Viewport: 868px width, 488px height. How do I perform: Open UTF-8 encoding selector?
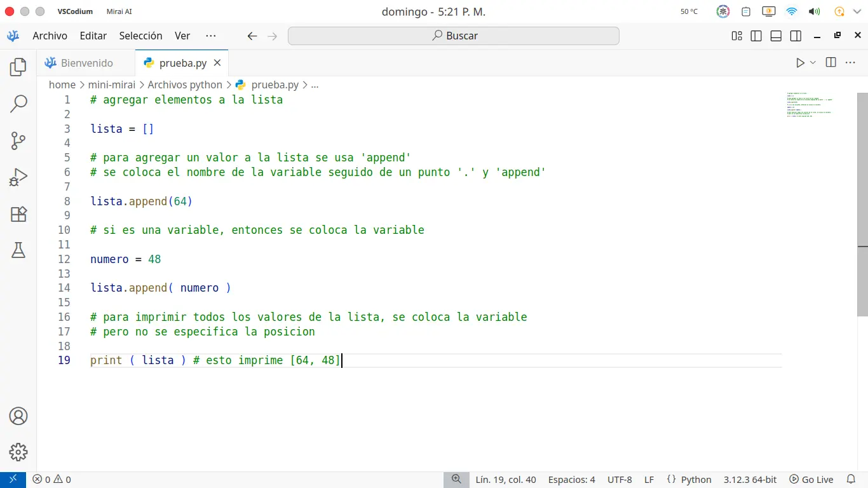(620, 480)
